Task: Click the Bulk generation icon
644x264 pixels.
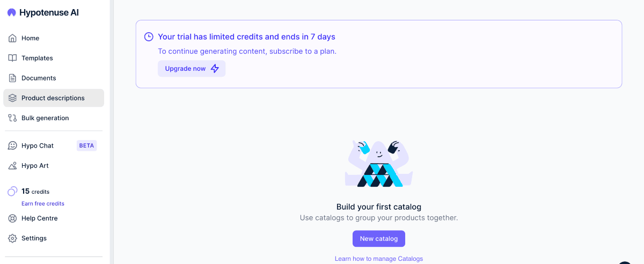Action: (x=12, y=118)
